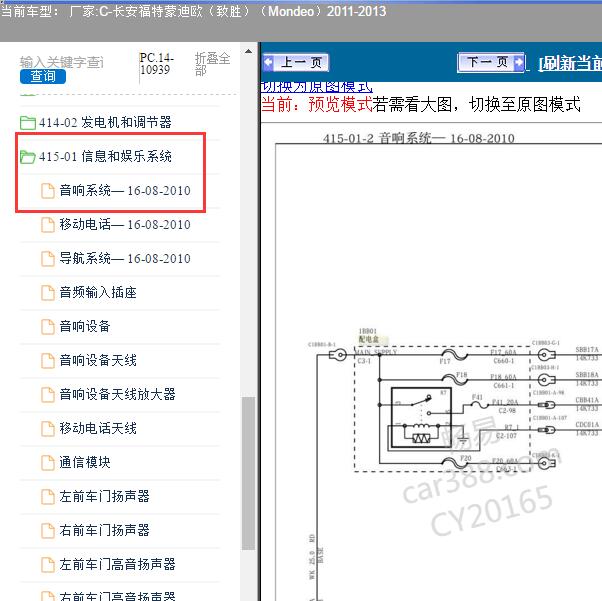602x601 pixels.
Task: Open the 右前车门扬声器 entry
Action: pos(104,530)
